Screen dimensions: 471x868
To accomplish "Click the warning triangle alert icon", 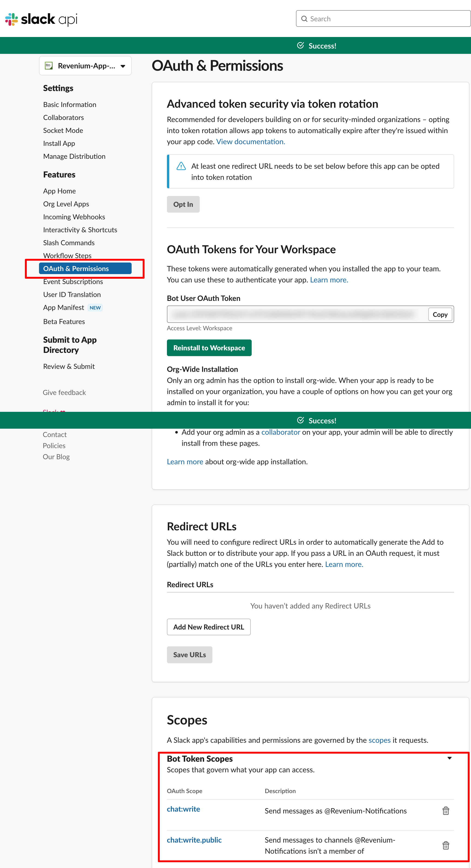I will pyautogui.click(x=181, y=166).
